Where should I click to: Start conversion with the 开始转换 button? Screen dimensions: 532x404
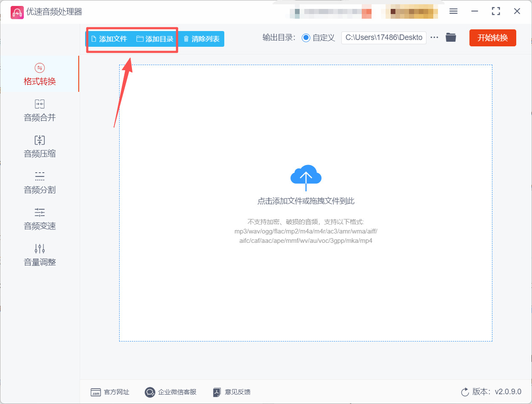492,37
